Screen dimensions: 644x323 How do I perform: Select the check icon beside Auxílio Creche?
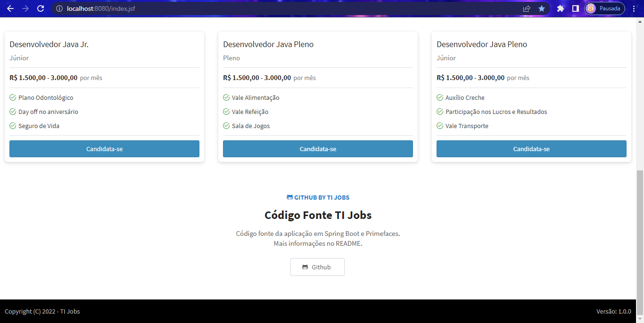(439, 97)
